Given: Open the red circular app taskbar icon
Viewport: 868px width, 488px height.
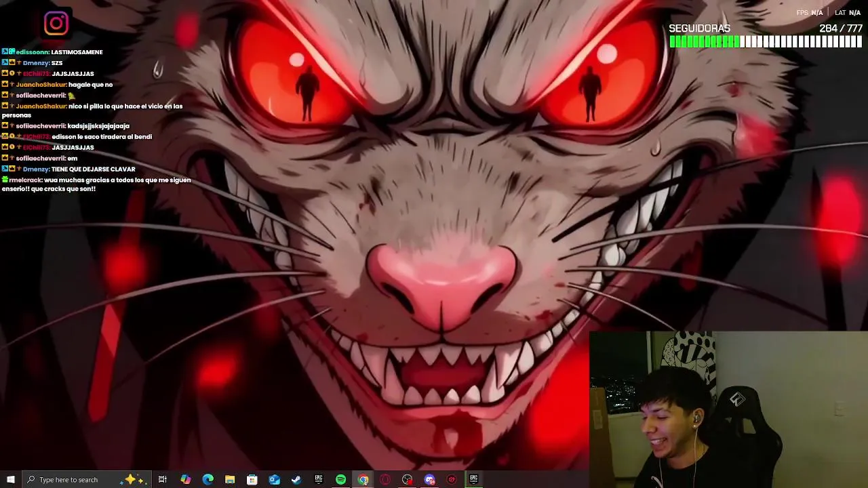Looking at the screenshot, I should 452,479.
